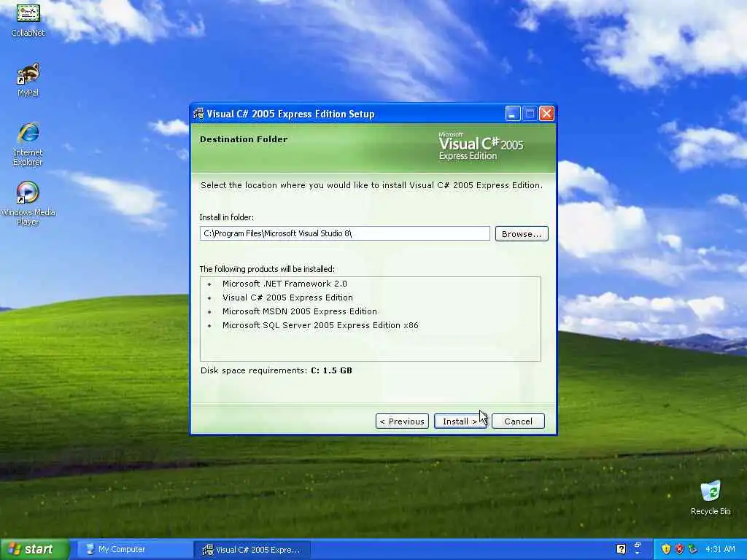Click the 4:31 AM system clock

pos(720,550)
